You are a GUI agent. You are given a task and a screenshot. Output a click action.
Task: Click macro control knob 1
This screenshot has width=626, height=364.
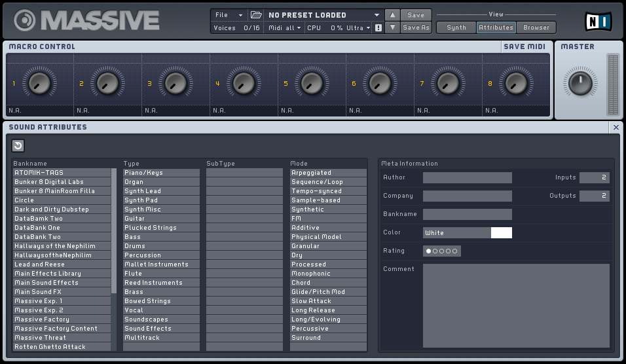click(39, 83)
